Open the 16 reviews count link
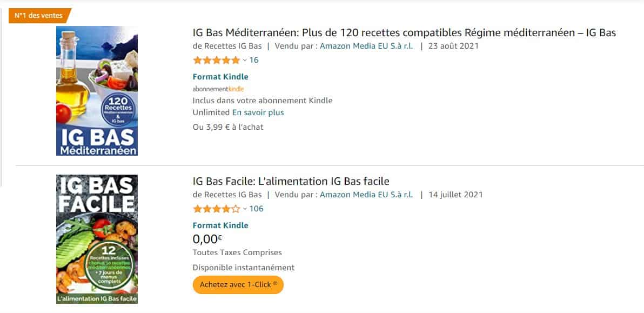Viewport: 644px width, 313px height. [x=254, y=60]
